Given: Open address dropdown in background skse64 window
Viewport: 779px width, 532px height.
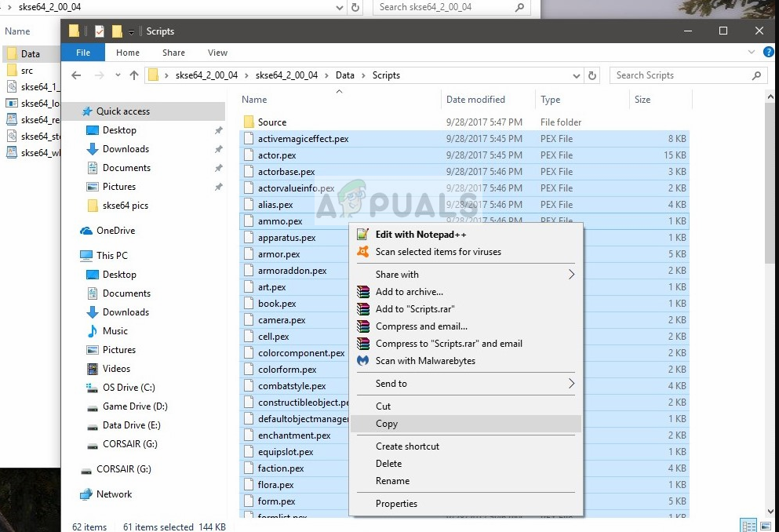Looking at the screenshot, I should pos(340,7).
